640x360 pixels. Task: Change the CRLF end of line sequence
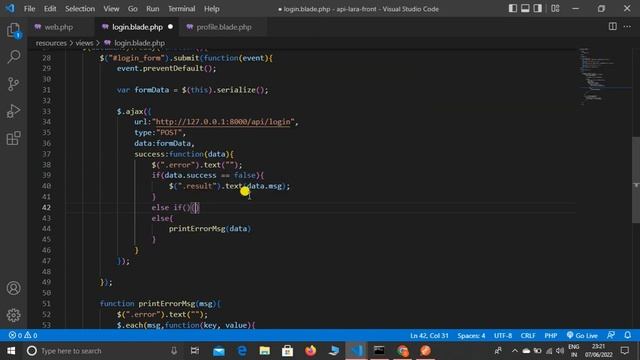pyautogui.click(x=528, y=336)
